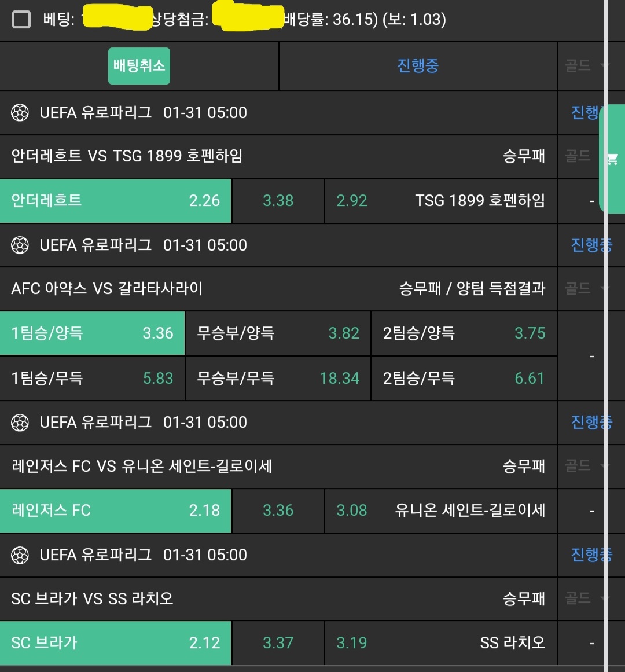Tick the checkbox next to 베팅

pyautogui.click(x=21, y=20)
